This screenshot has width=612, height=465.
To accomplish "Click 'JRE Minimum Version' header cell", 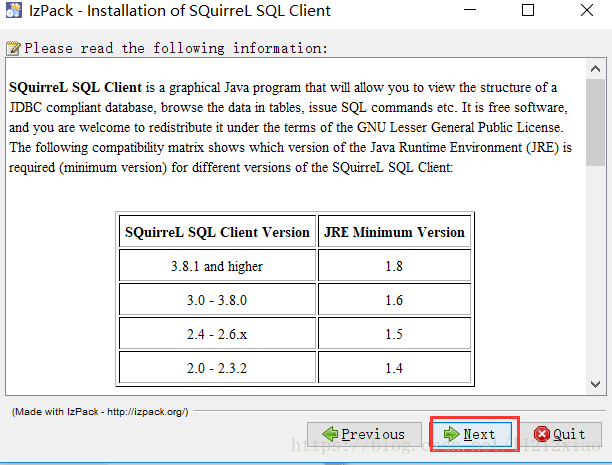I will pyautogui.click(x=394, y=232).
